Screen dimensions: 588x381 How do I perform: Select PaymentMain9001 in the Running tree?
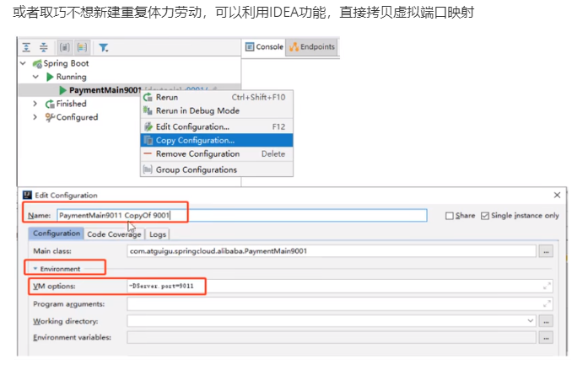tap(105, 90)
